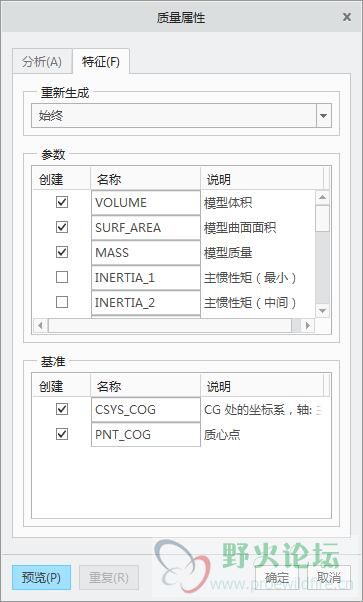This screenshot has height=602, width=363.
Task: Select the 特征(F) tab
Action: coord(101,61)
